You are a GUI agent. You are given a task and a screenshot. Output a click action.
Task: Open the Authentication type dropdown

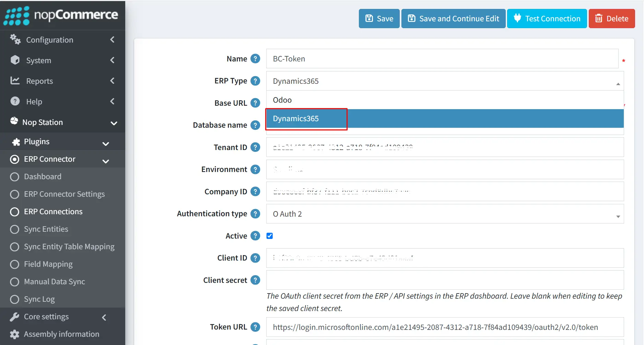tap(445, 214)
